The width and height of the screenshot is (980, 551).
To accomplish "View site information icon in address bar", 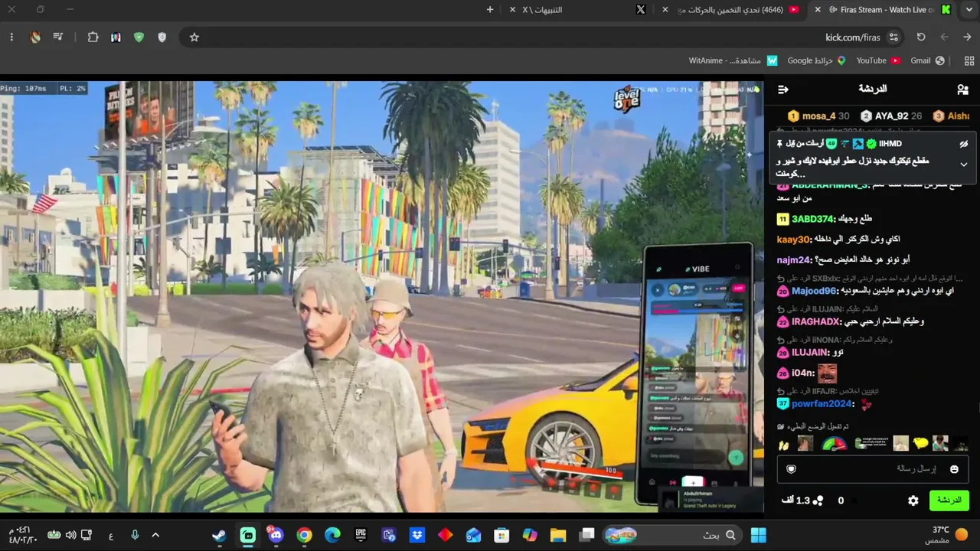I will [893, 37].
